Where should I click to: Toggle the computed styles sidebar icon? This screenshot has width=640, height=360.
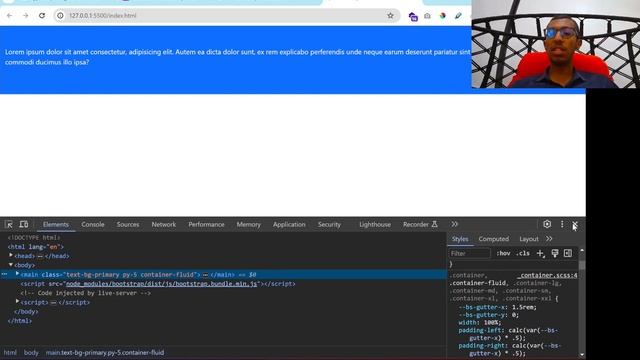568,253
